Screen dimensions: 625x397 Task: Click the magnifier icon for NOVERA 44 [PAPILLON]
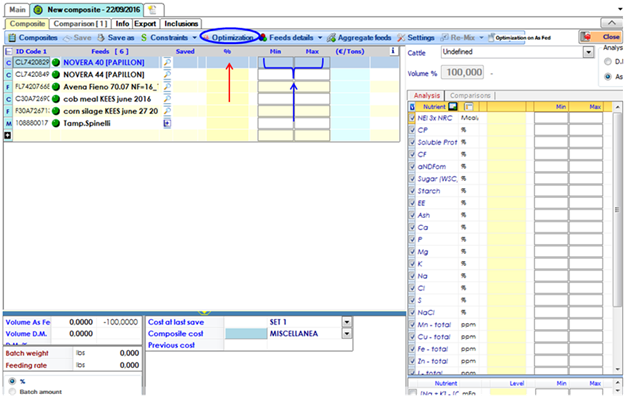click(167, 74)
